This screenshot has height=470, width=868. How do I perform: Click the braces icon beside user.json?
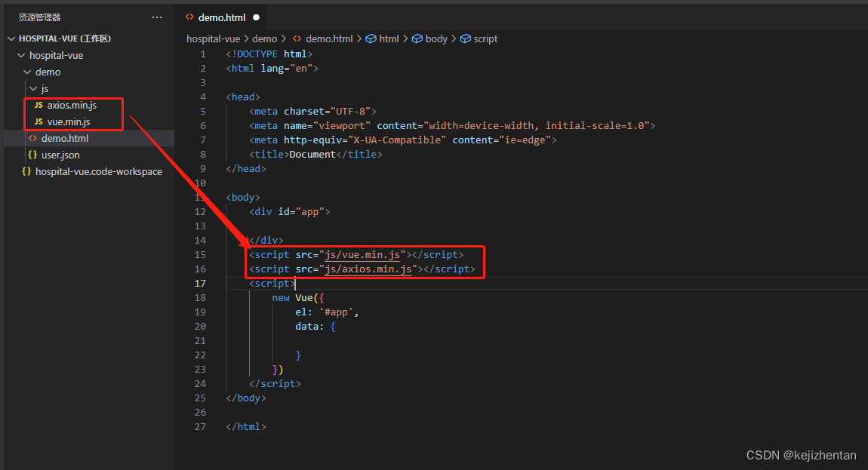click(x=32, y=155)
